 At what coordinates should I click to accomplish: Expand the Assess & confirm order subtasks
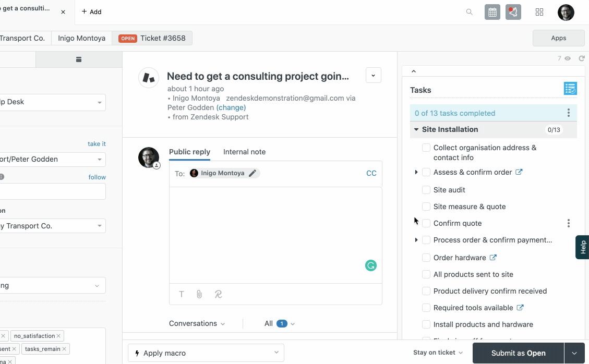(416, 172)
